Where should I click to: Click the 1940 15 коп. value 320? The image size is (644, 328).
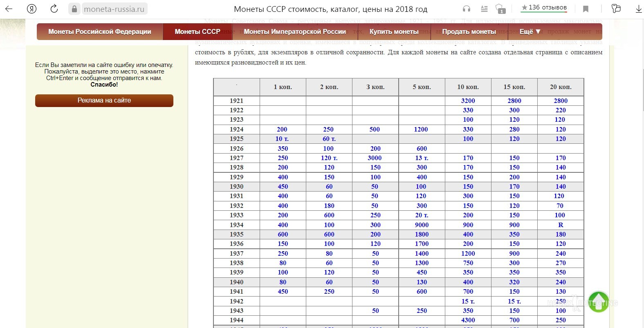click(x=514, y=282)
